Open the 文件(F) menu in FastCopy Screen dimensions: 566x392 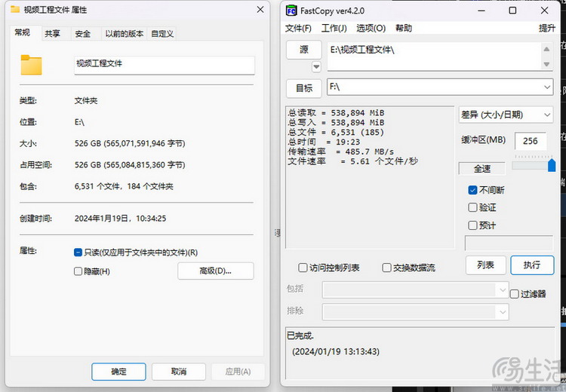[x=298, y=28]
